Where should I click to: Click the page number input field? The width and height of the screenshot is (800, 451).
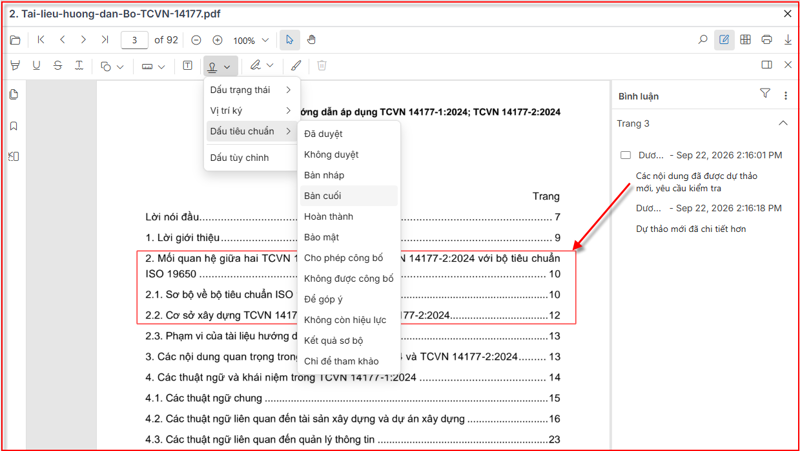click(x=135, y=40)
